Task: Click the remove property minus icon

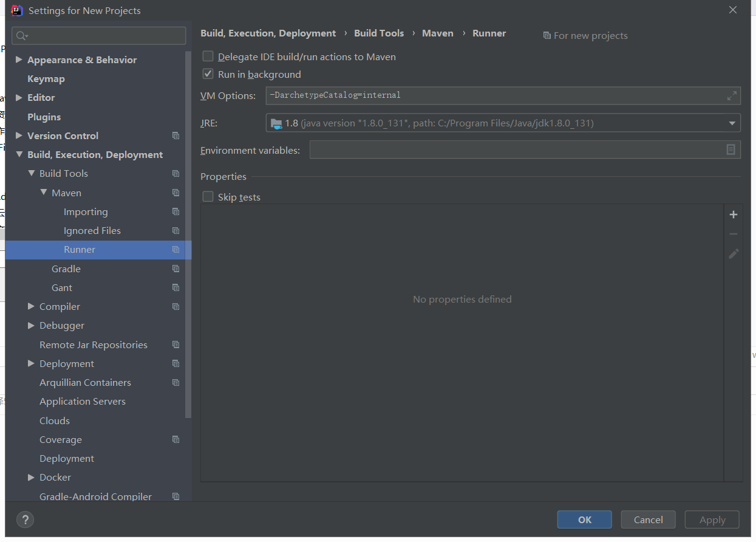Action: [734, 234]
